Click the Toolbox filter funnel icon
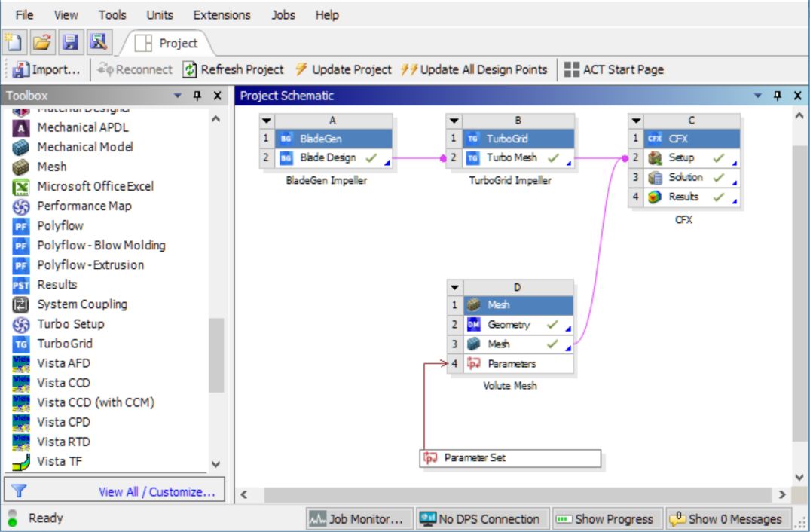Viewport: 810px width, 532px height. point(19,491)
